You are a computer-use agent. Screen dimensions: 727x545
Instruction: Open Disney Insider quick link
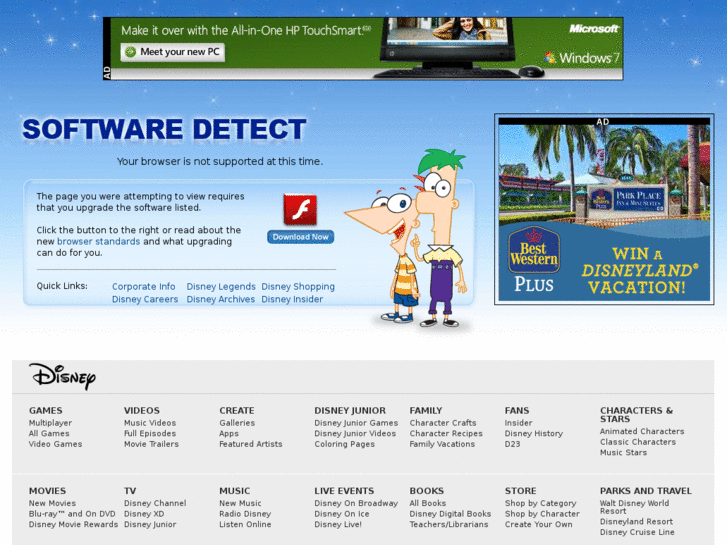(292, 299)
